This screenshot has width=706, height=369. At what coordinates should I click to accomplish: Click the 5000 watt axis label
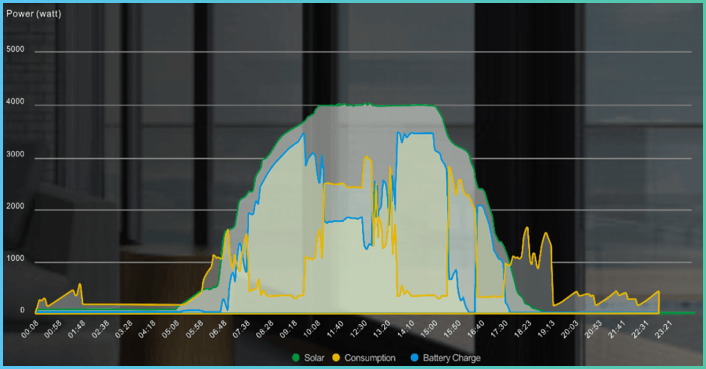pyautogui.click(x=15, y=50)
